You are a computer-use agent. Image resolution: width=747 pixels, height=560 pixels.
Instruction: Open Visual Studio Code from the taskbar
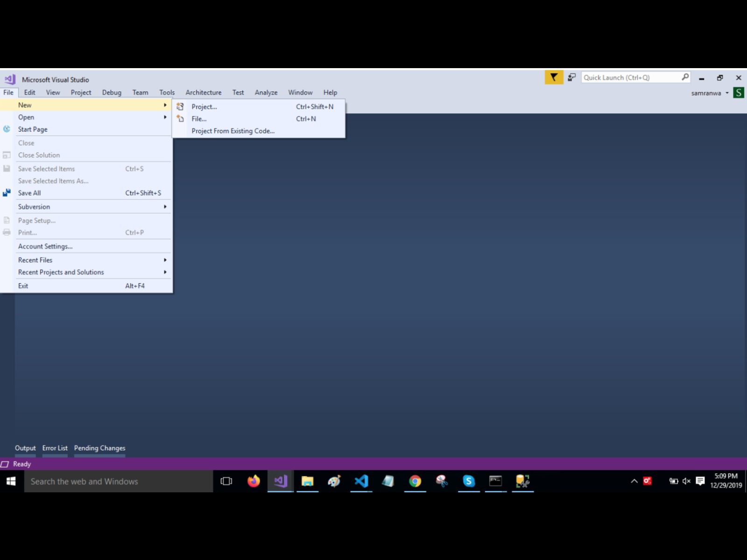[361, 481]
